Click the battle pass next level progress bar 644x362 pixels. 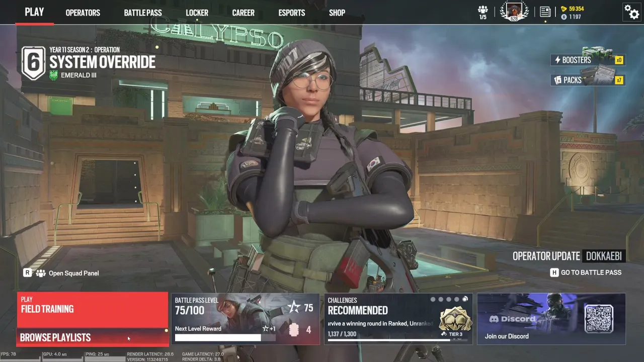(225, 338)
